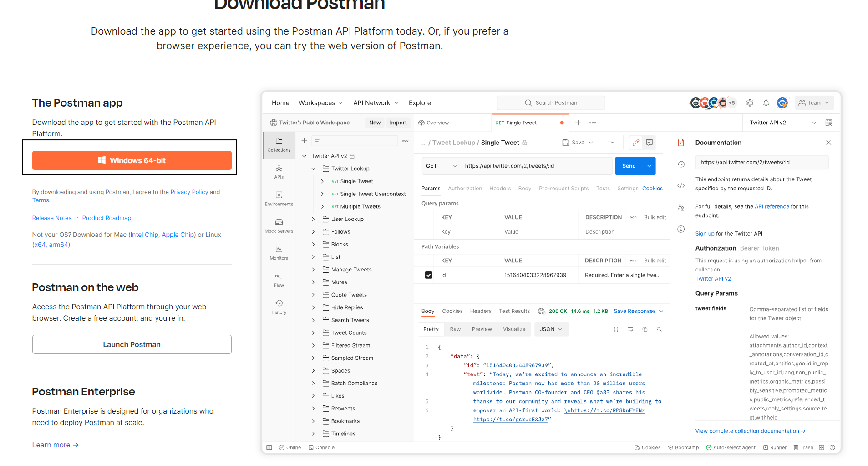Image resolution: width=868 pixels, height=466 pixels.
Task: Switch to the Test Results tab
Action: tap(514, 311)
